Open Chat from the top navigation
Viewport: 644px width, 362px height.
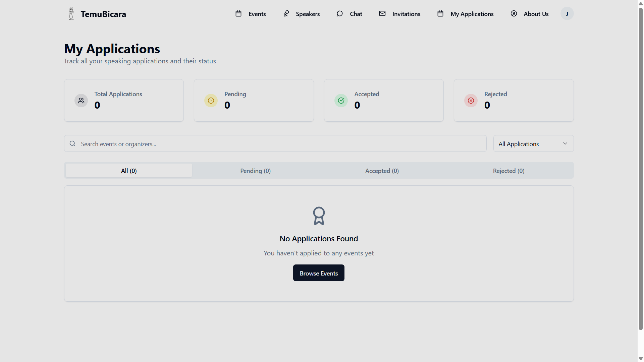(350, 14)
